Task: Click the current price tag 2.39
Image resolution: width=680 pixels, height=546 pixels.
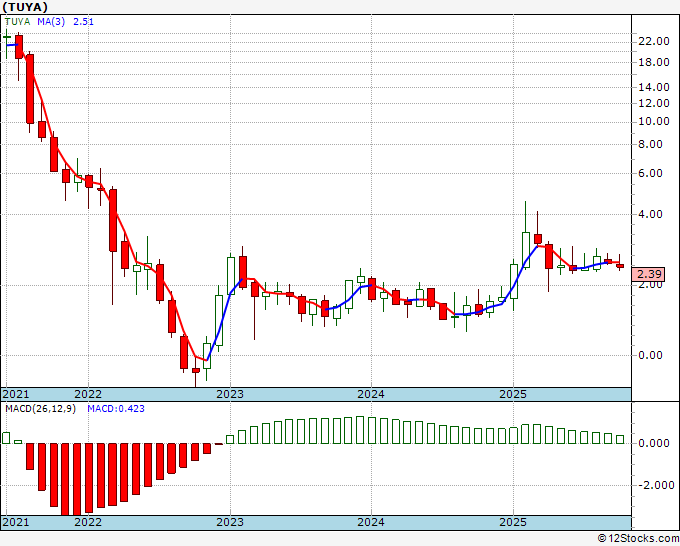Action: point(649,274)
